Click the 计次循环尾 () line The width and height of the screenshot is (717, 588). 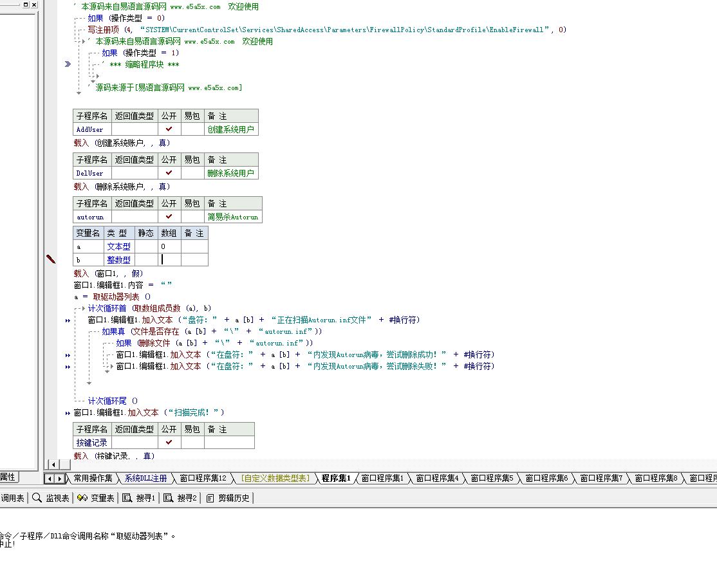coord(113,401)
